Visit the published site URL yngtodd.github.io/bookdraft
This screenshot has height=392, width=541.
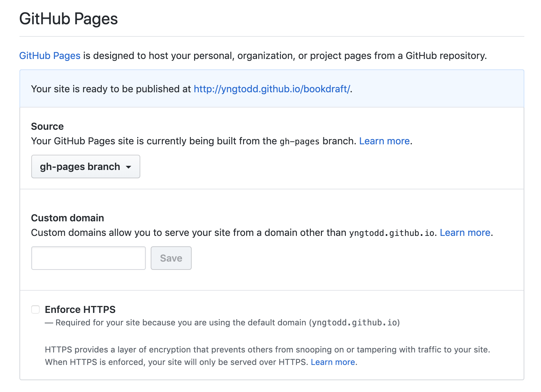pos(271,89)
